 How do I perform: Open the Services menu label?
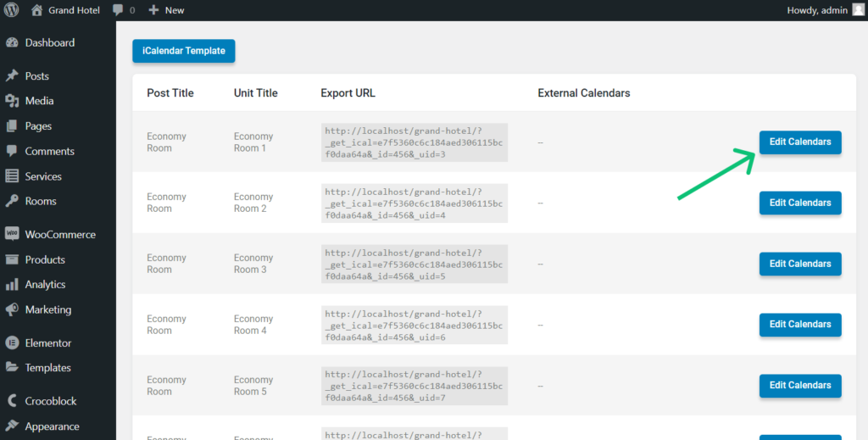tap(43, 176)
